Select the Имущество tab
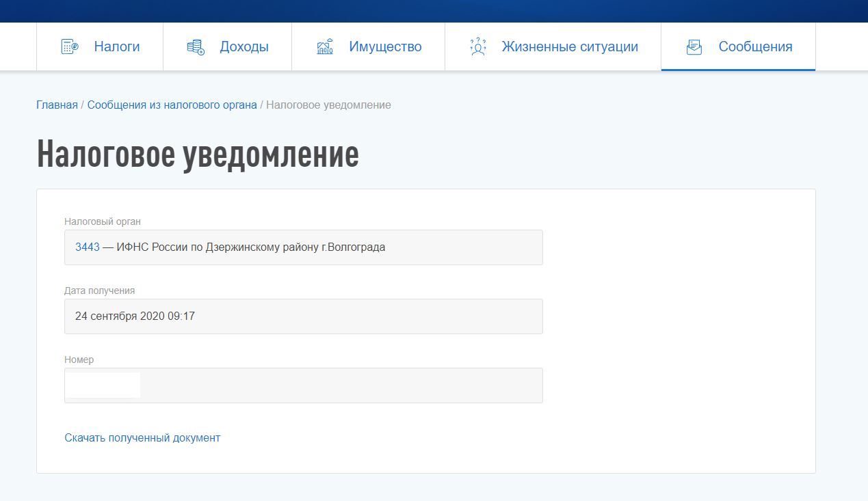This screenshot has width=868, height=501. click(386, 46)
